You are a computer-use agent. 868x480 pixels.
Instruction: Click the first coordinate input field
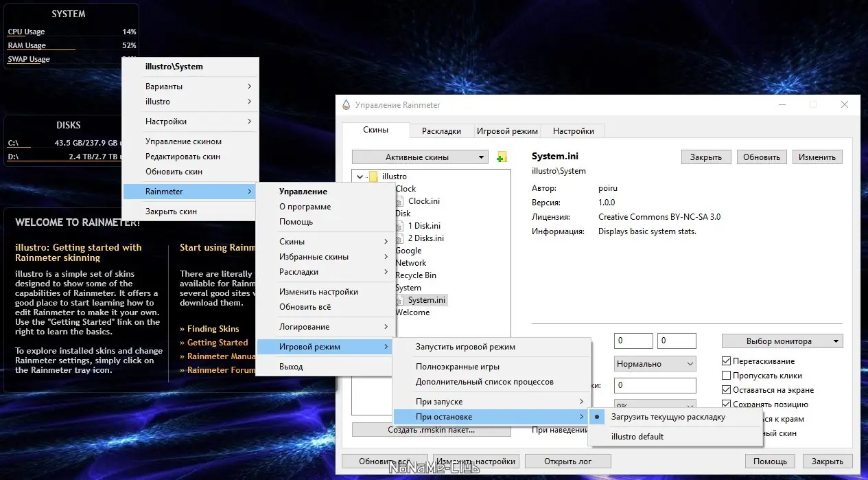pyautogui.click(x=633, y=341)
